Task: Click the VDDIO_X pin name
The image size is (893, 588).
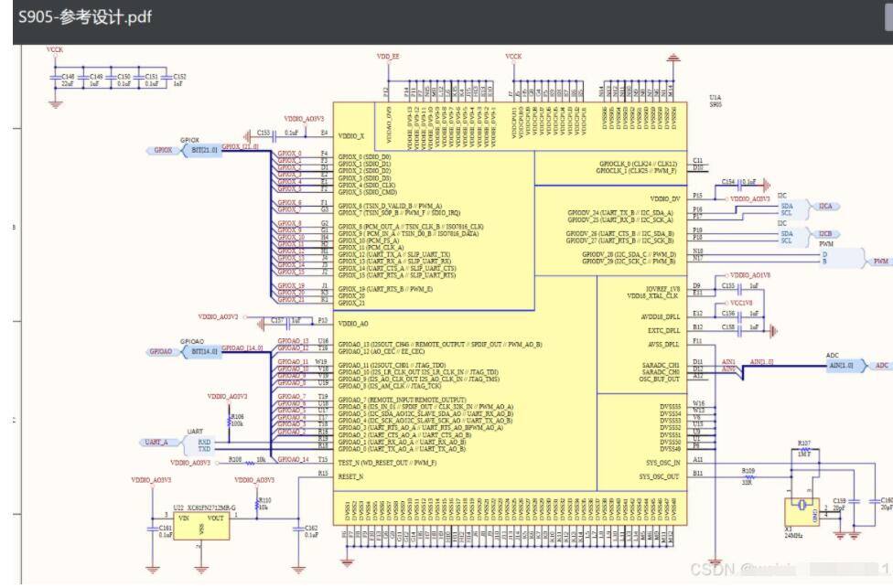Action: [350, 136]
